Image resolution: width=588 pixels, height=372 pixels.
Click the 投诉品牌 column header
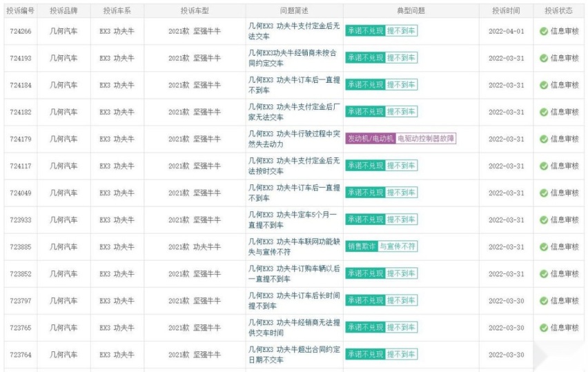[x=63, y=11]
